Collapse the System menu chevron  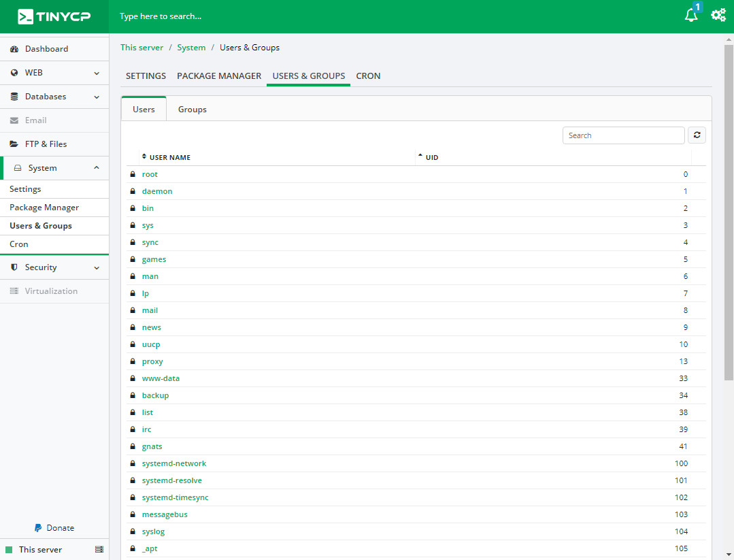(97, 167)
